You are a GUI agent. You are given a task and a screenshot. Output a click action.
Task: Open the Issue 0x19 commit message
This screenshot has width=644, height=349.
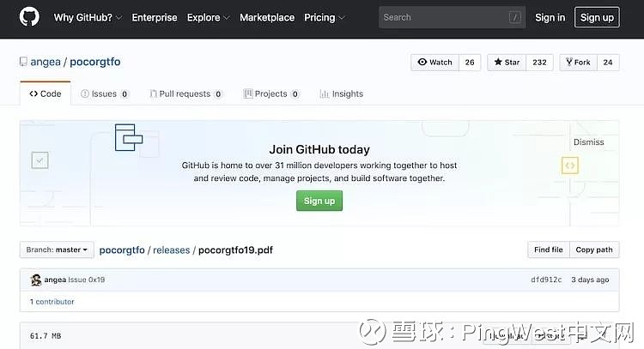pyautogui.click(x=86, y=280)
